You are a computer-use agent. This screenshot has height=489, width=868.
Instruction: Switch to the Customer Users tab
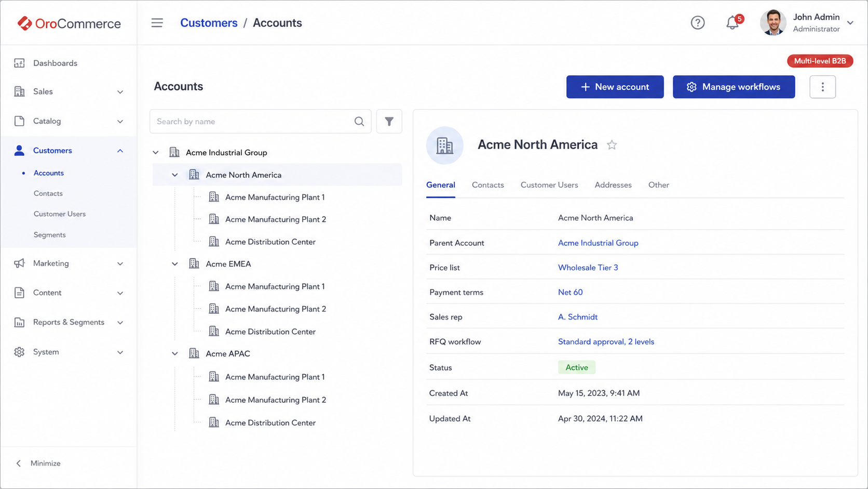coord(549,185)
